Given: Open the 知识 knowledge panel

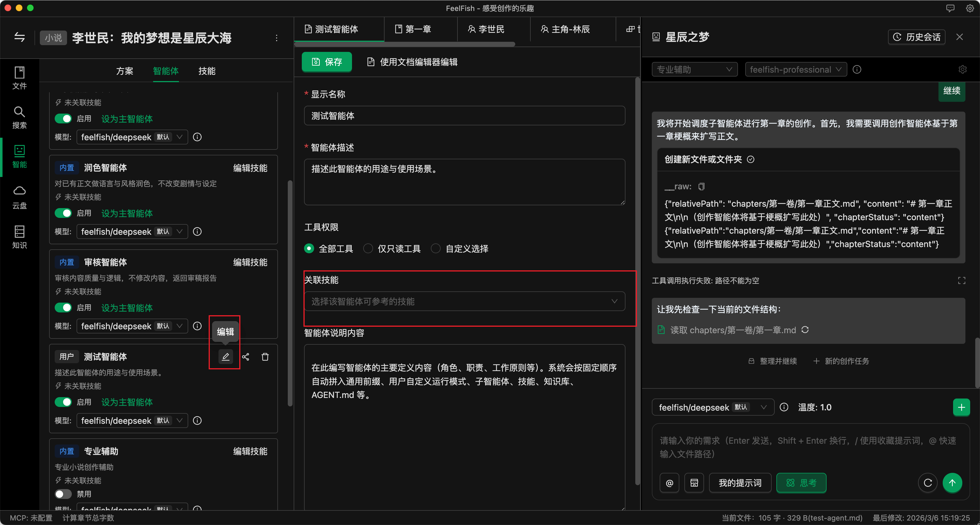Looking at the screenshot, I should click(x=19, y=237).
